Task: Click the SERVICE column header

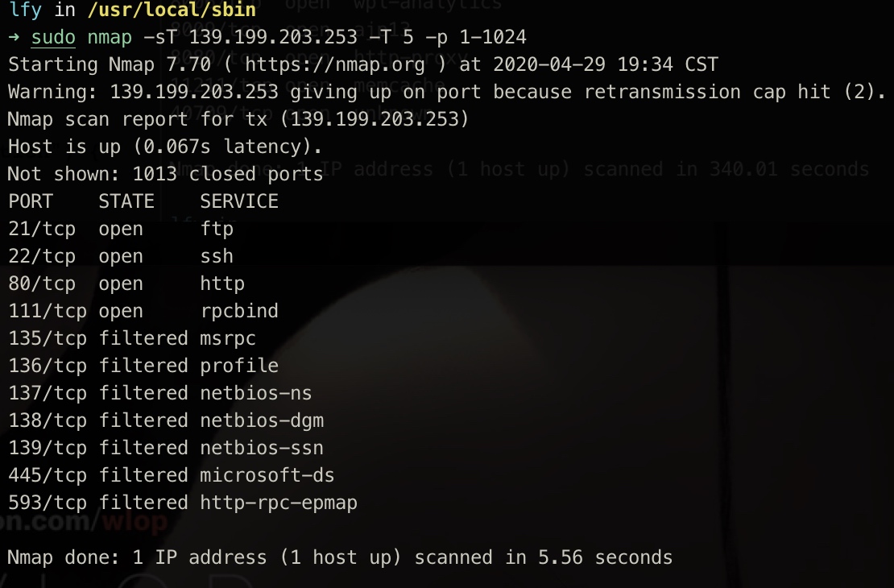Action: (239, 201)
